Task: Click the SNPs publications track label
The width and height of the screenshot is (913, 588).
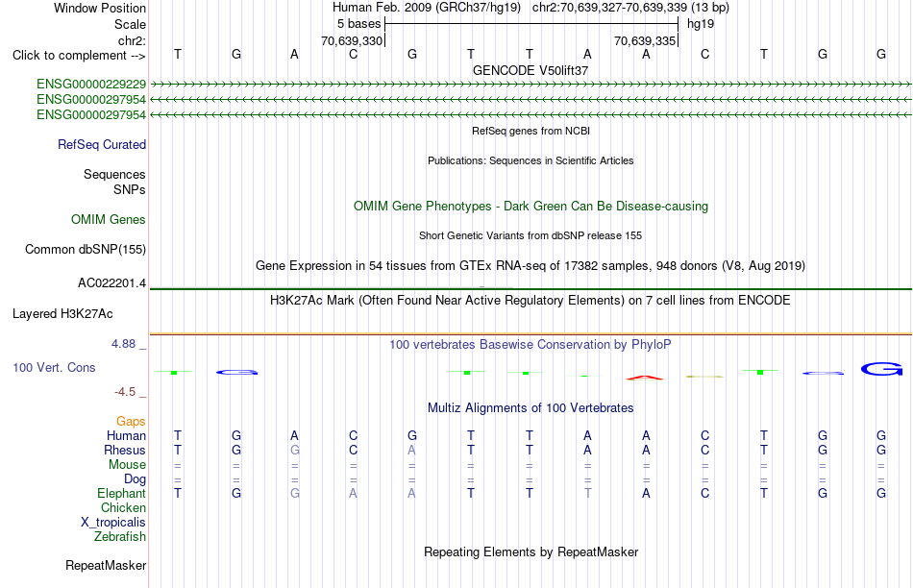Action: point(130,190)
